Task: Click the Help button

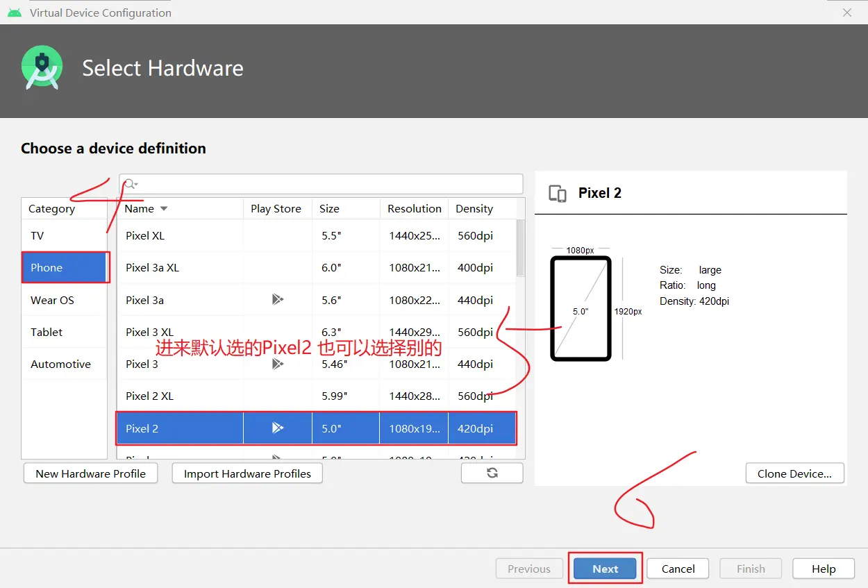Action: pyautogui.click(x=824, y=569)
